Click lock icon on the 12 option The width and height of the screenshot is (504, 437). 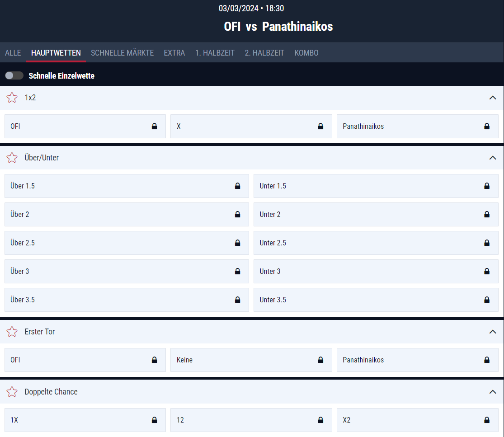320,420
